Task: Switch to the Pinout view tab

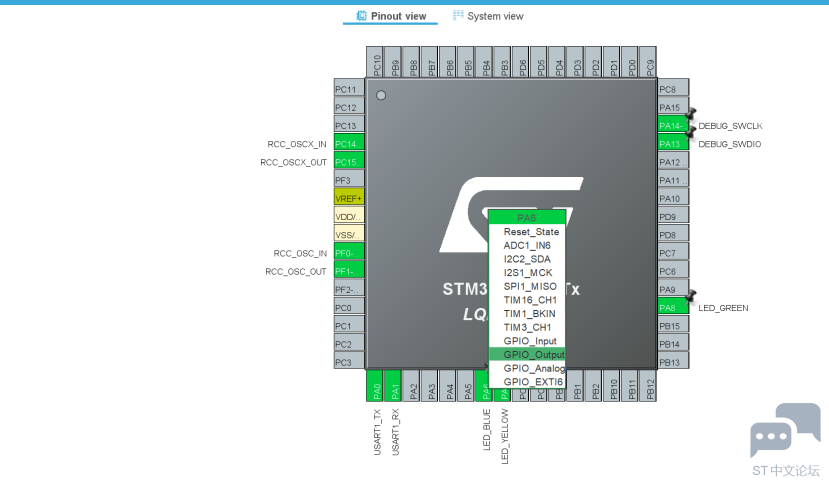Action: click(x=390, y=16)
